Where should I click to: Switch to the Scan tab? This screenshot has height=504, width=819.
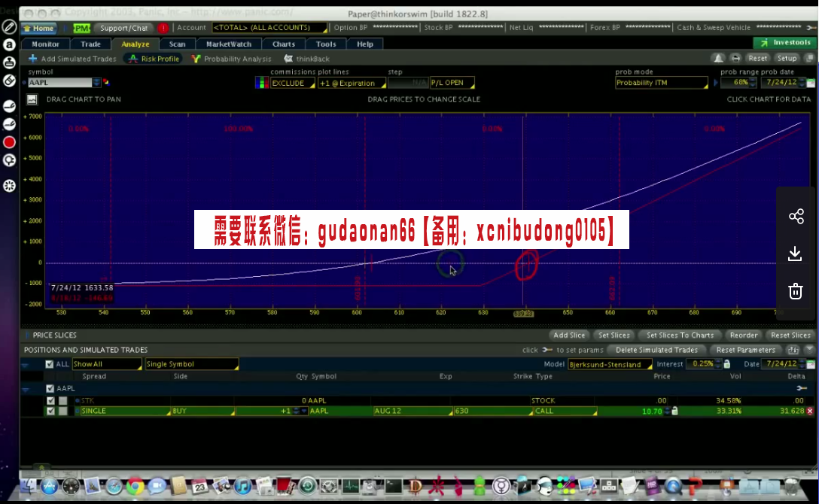pos(177,44)
